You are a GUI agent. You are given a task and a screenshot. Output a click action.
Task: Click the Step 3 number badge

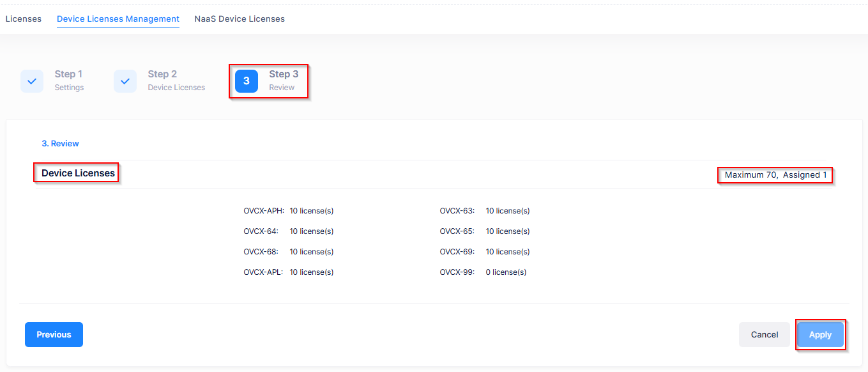click(x=247, y=81)
